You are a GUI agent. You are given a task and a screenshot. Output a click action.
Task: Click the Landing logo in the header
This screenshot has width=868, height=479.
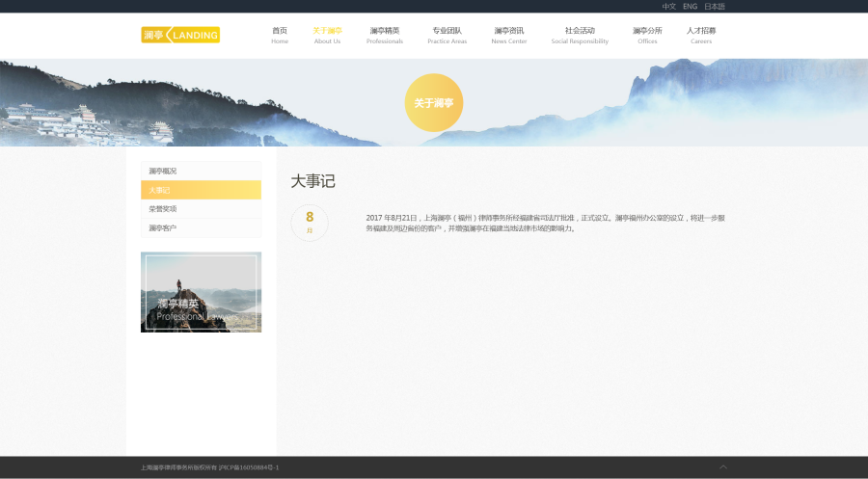click(180, 35)
